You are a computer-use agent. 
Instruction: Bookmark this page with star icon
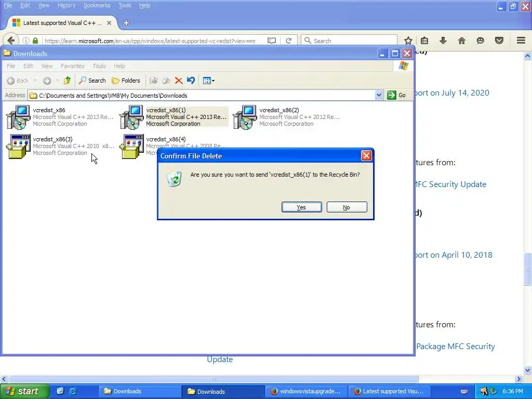pos(408,41)
